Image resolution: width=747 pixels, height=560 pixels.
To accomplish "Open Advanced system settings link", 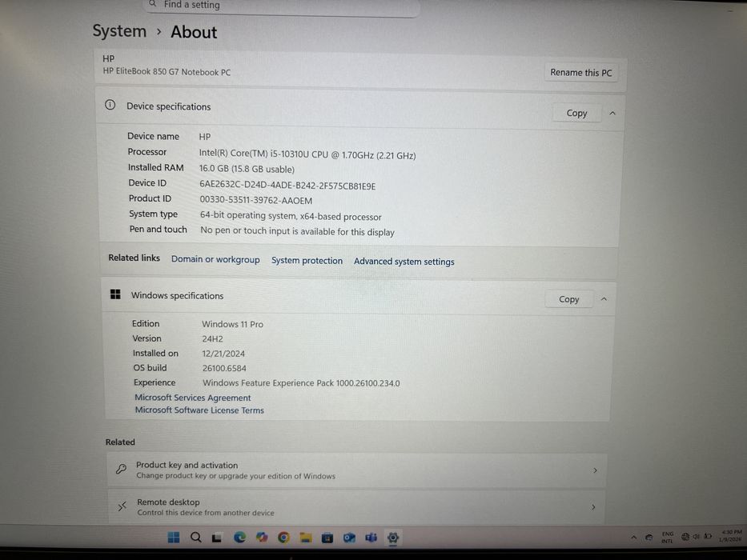I will [404, 262].
